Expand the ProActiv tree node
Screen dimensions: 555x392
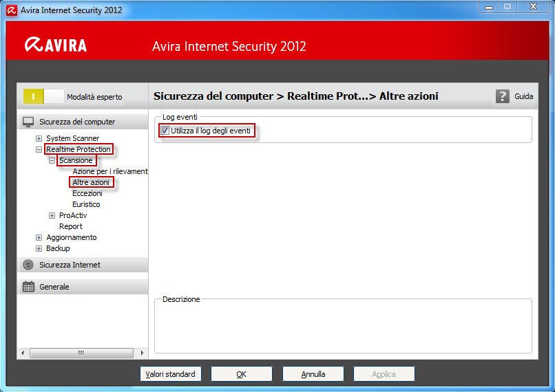[x=52, y=216]
